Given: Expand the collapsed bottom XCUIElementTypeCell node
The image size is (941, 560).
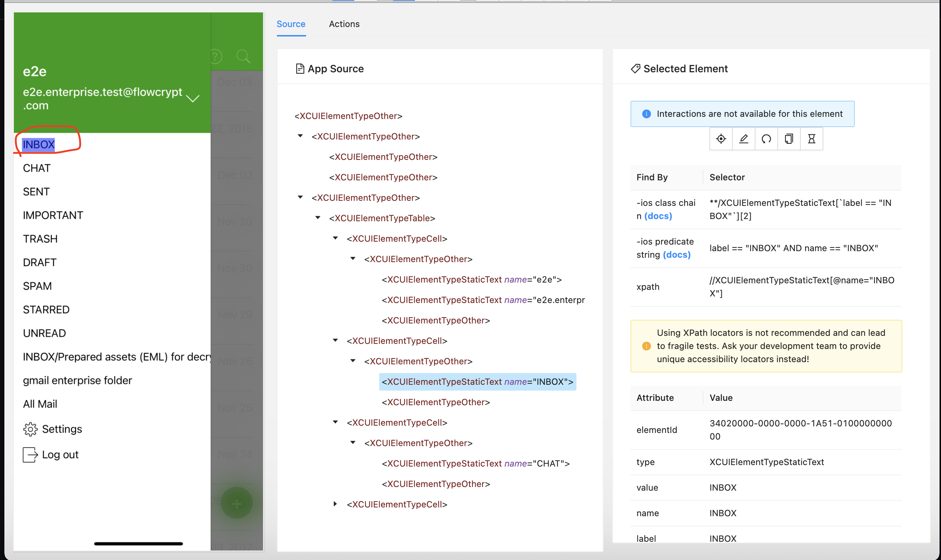Looking at the screenshot, I should point(335,504).
